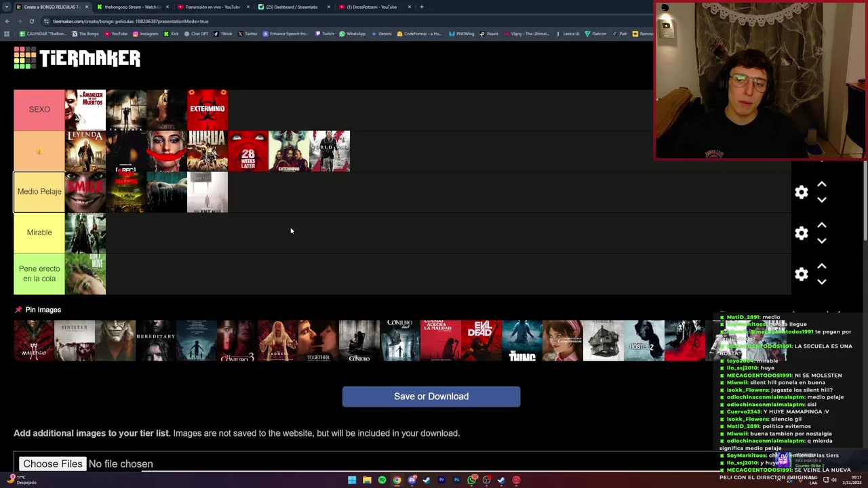
Task: Open the YouTube bookmark
Action: point(116,34)
